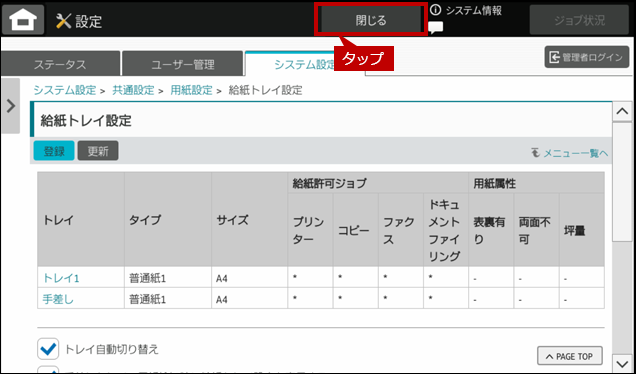Viewport: 636px width, 374px height.
Task: Open the ジョブ状況 job status button
Action: point(579,20)
